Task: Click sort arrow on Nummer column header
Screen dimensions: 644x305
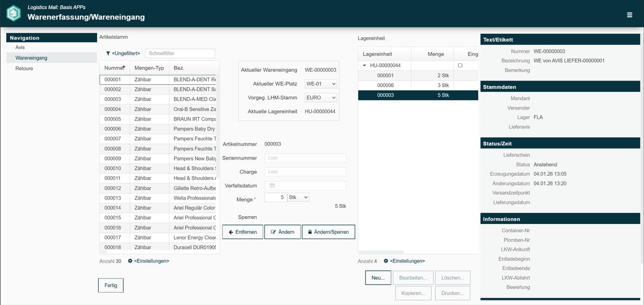Action: (123, 67)
